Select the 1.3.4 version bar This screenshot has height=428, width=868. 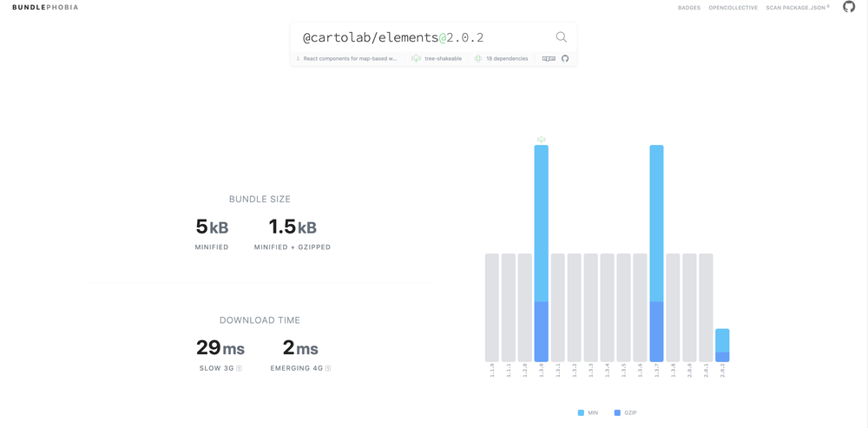pyautogui.click(x=608, y=307)
